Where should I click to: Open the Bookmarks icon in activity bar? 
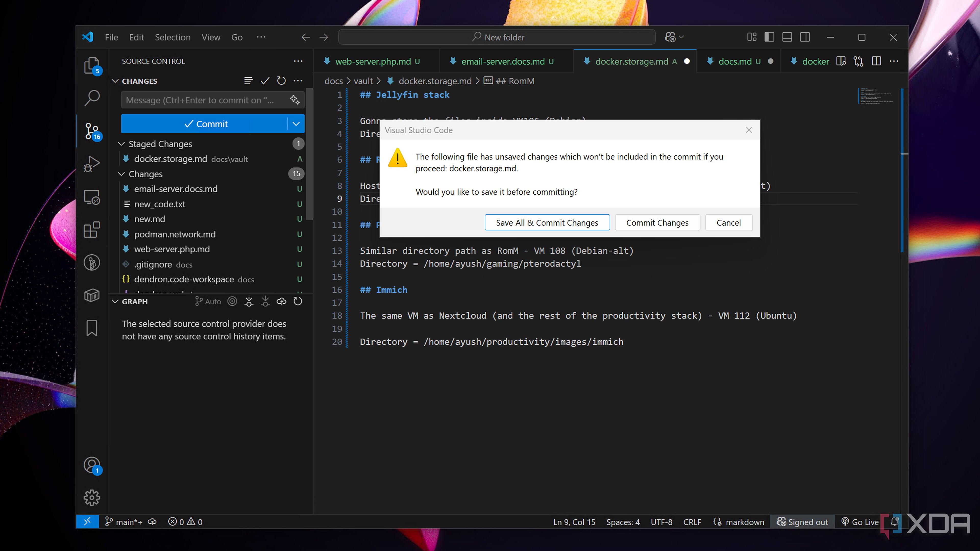pyautogui.click(x=92, y=328)
